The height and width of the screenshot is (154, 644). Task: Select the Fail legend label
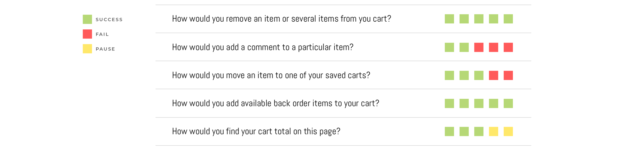[x=102, y=34]
